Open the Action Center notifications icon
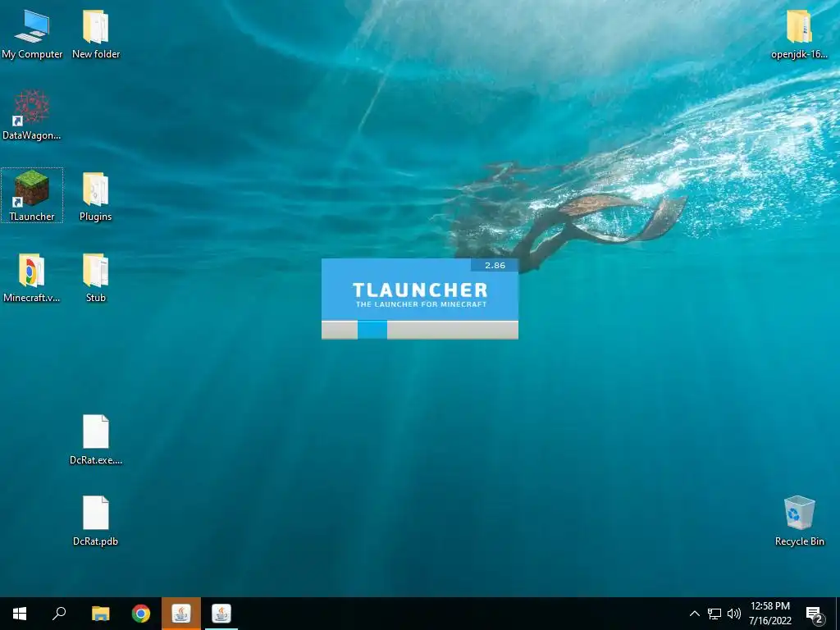The height and width of the screenshot is (630, 840). pyautogui.click(x=815, y=614)
